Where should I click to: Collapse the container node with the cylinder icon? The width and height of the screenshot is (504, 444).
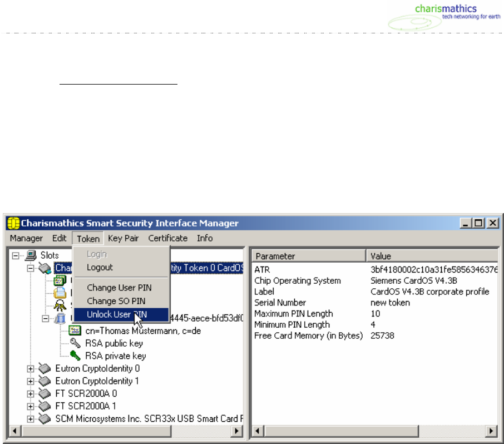point(46,319)
